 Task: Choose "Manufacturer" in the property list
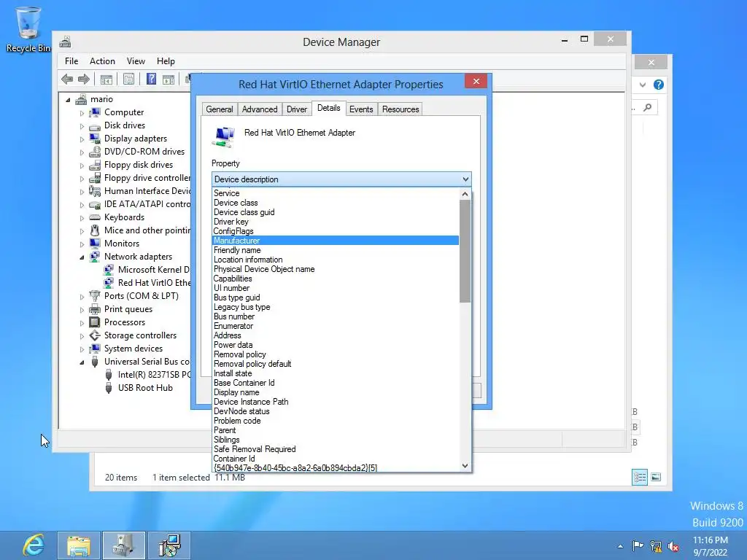(336, 241)
